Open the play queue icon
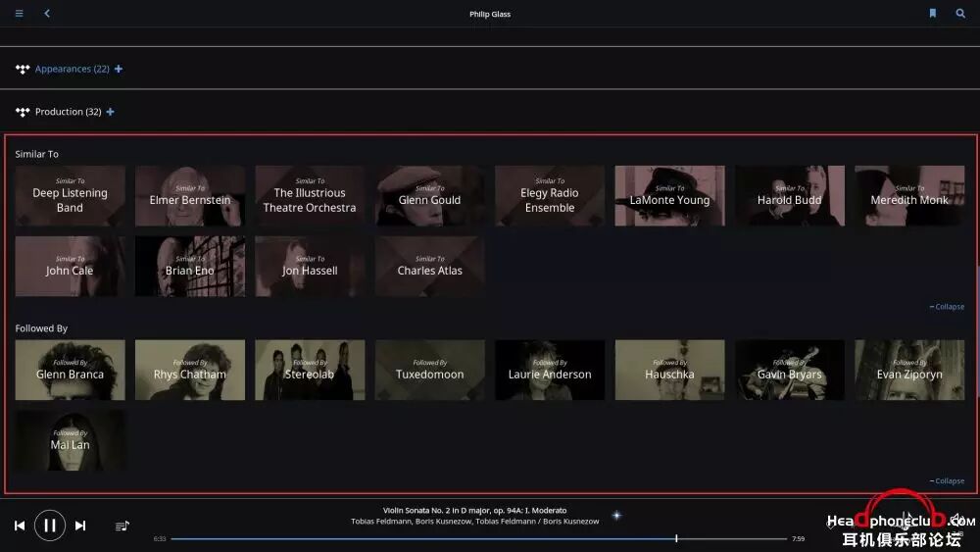The height and width of the screenshot is (552, 980). 122,526
